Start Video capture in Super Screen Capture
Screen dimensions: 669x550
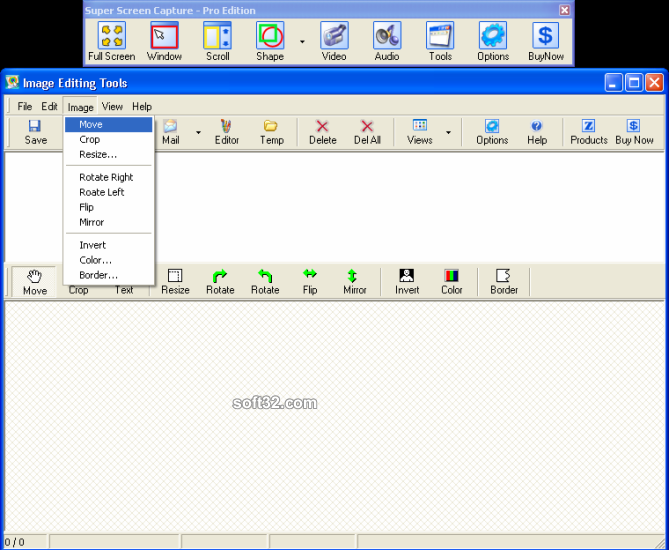[x=334, y=41]
